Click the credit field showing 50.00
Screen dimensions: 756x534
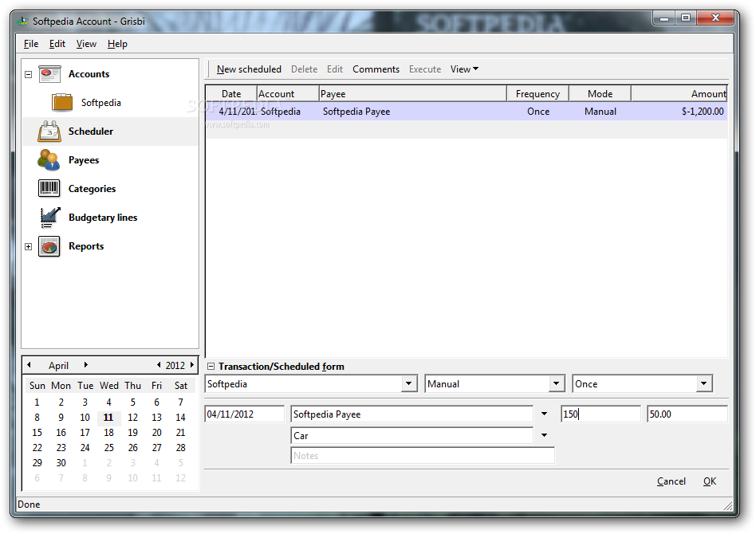[687, 414]
